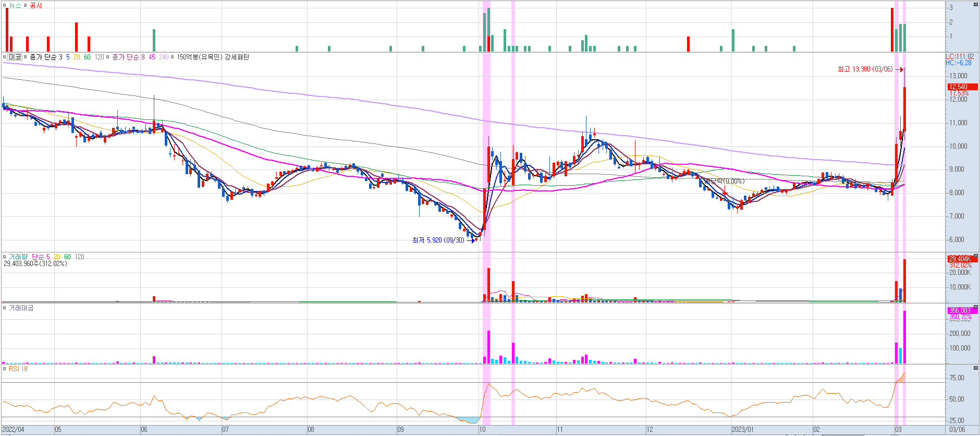Click the 6,000 price axis label
This screenshot has height=436, width=980.
957,239
